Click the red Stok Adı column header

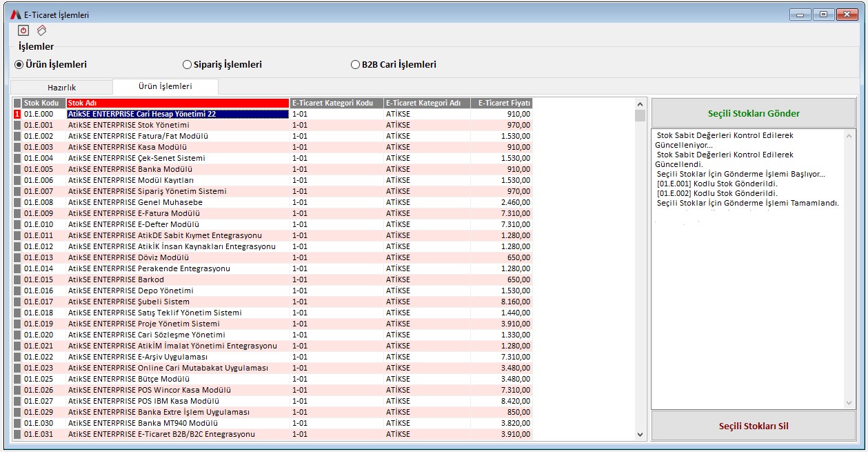click(178, 103)
